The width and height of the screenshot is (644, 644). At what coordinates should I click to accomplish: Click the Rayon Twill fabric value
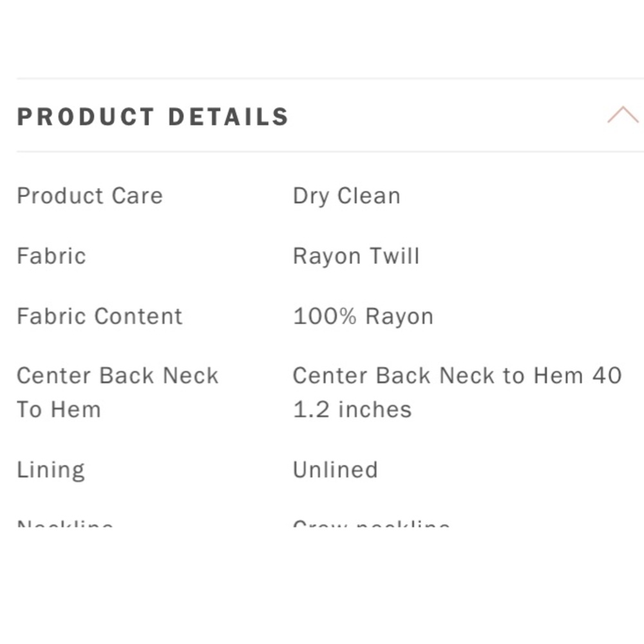pyautogui.click(x=356, y=257)
